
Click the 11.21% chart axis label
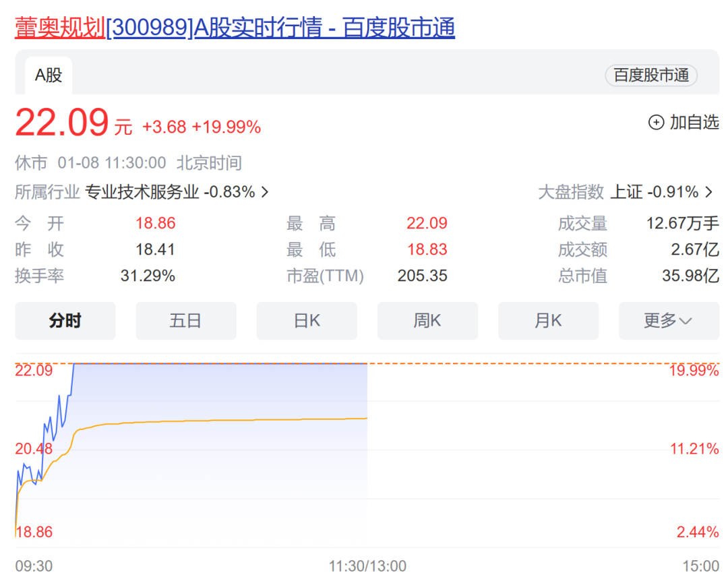coord(694,449)
